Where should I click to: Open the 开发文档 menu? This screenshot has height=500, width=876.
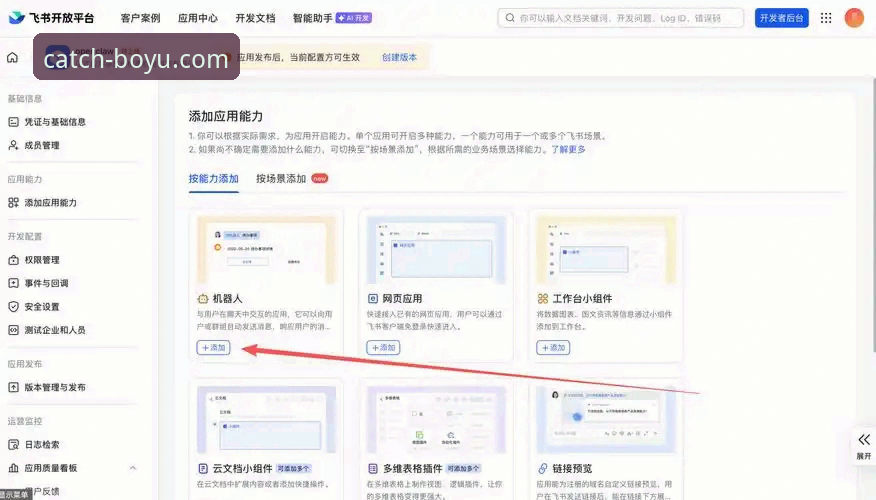(x=255, y=18)
